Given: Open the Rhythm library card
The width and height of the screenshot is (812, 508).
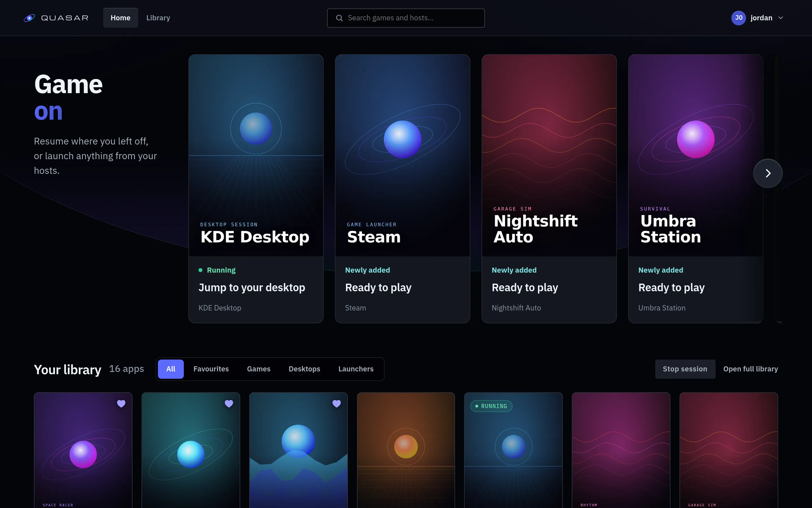Looking at the screenshot, I should point(621,450).
